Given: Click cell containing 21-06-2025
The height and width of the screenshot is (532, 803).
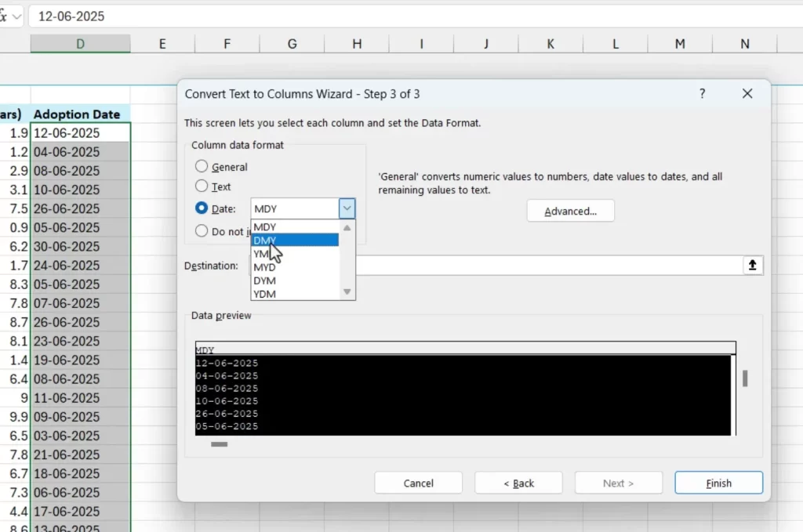Looking at the screenshot, I should 81,454.
